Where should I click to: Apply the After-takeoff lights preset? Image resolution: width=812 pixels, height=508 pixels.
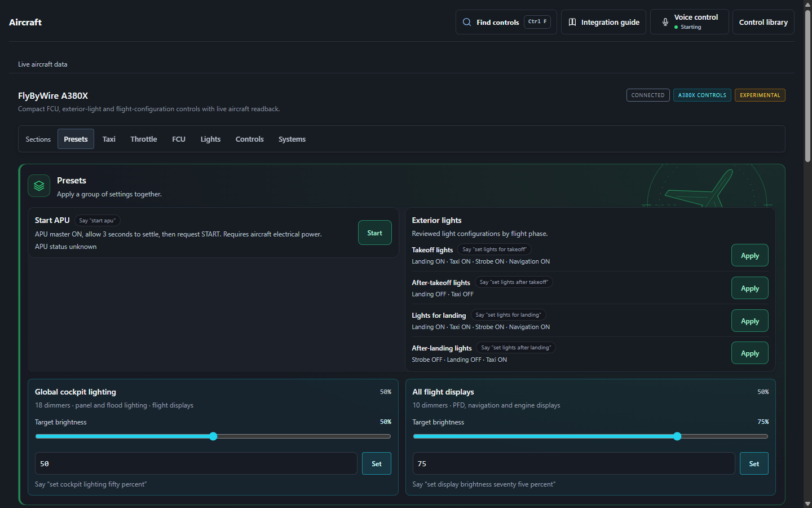(x=750, y=288)
